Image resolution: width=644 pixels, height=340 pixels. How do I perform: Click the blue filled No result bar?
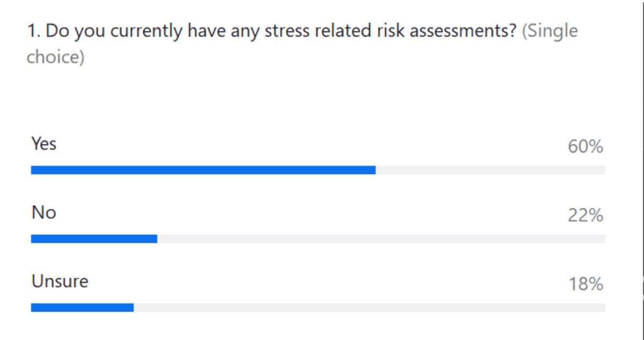94,239
